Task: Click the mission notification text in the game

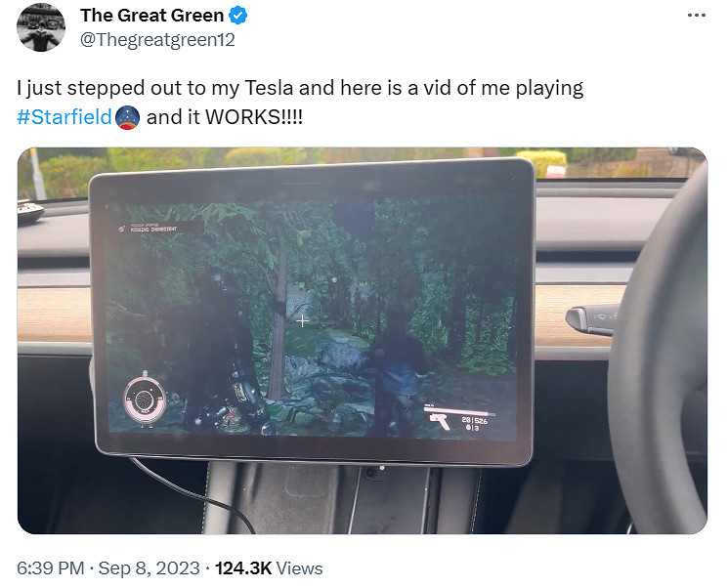Action: 152,228
